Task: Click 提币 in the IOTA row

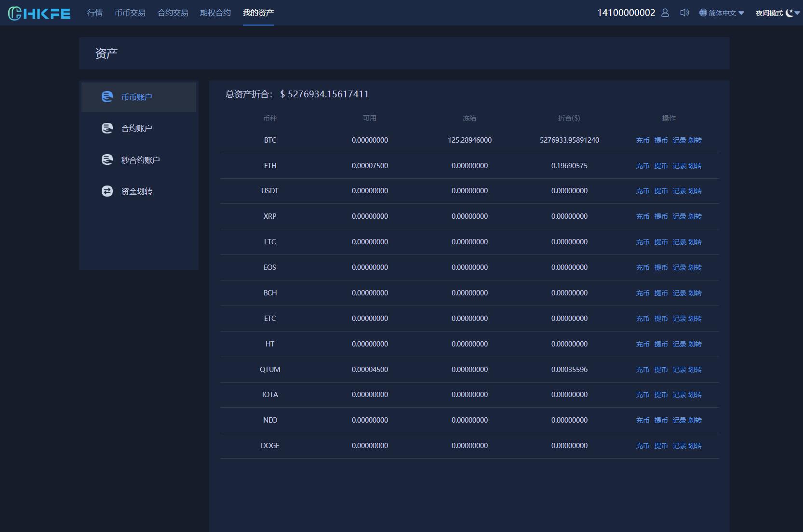Action: click(661, 395)
